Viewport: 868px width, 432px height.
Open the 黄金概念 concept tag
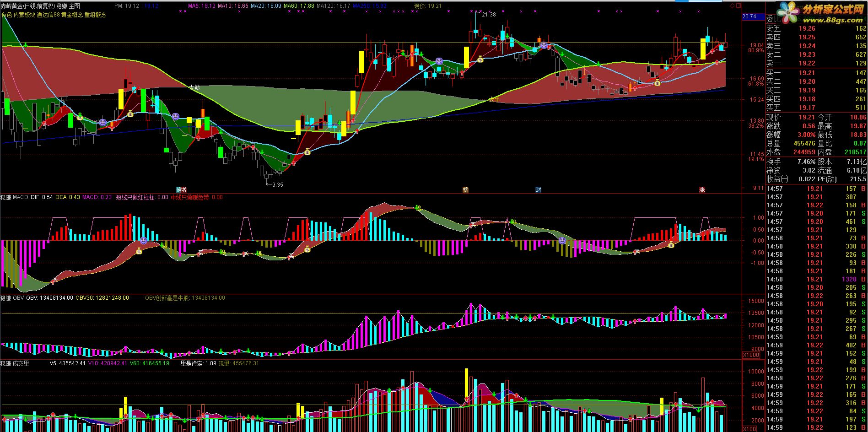coord(72,15)
